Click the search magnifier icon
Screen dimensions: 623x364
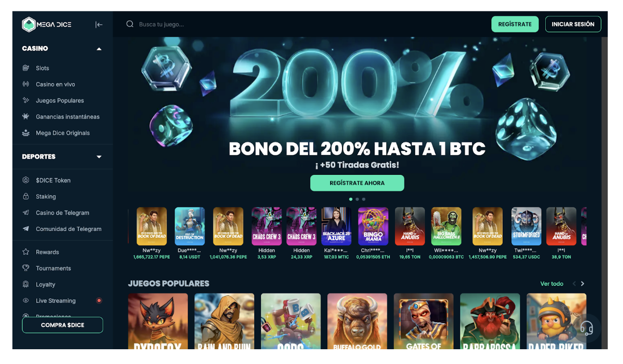tap(130, 24)
